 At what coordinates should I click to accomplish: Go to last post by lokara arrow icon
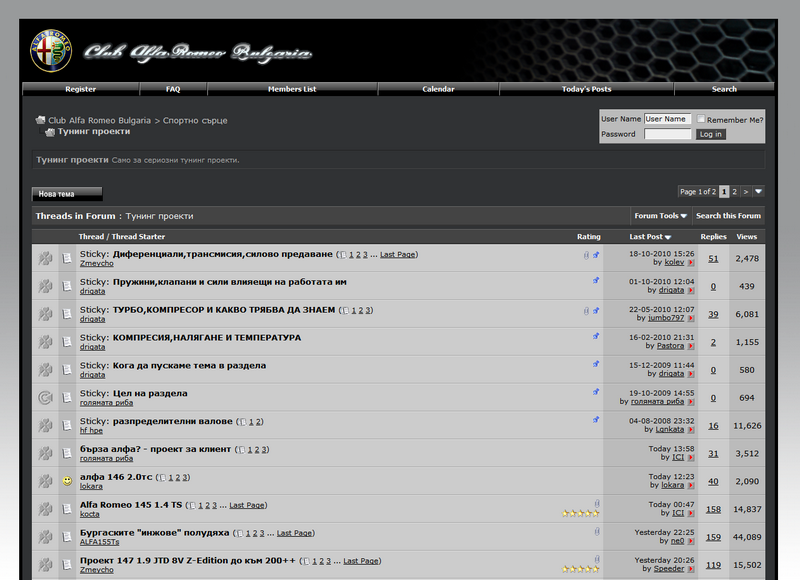click(x=691, y=486)
